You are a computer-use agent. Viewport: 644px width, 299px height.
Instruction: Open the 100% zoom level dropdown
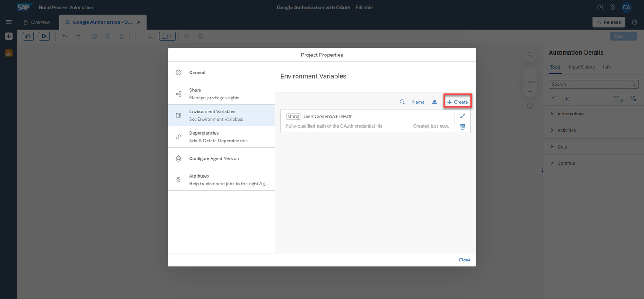tap(530, 82)
